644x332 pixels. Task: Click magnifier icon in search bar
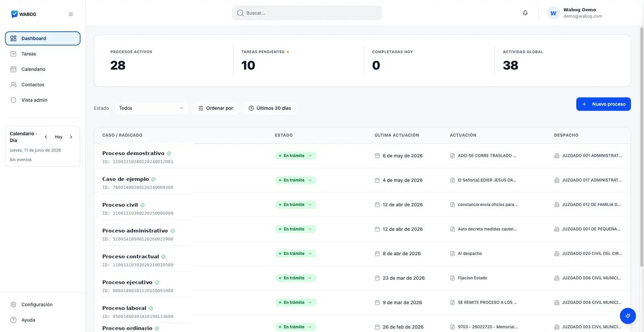[240, 13]
